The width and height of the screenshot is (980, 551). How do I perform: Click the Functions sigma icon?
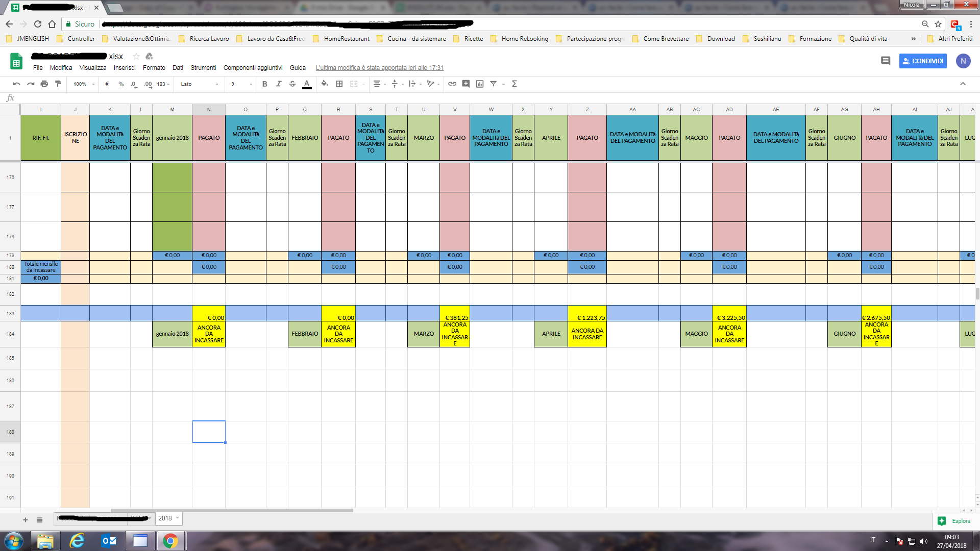(x=514, y=84)
